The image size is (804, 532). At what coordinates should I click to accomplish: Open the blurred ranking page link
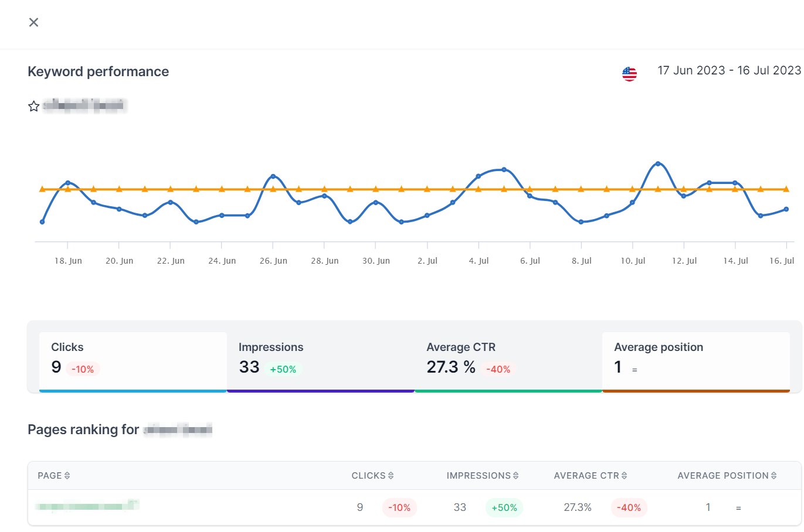coord(87,506)
